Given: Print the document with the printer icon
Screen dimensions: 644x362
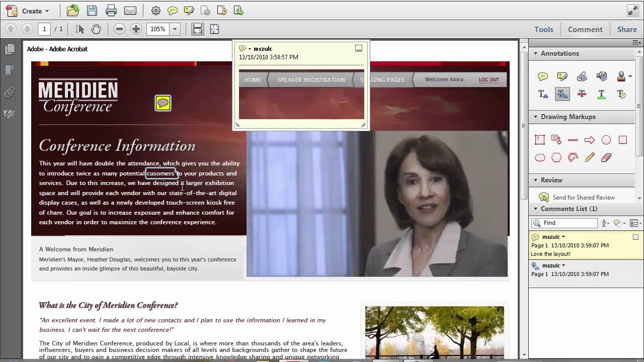Looking at the screenshot, I should (x=111, y=11).
